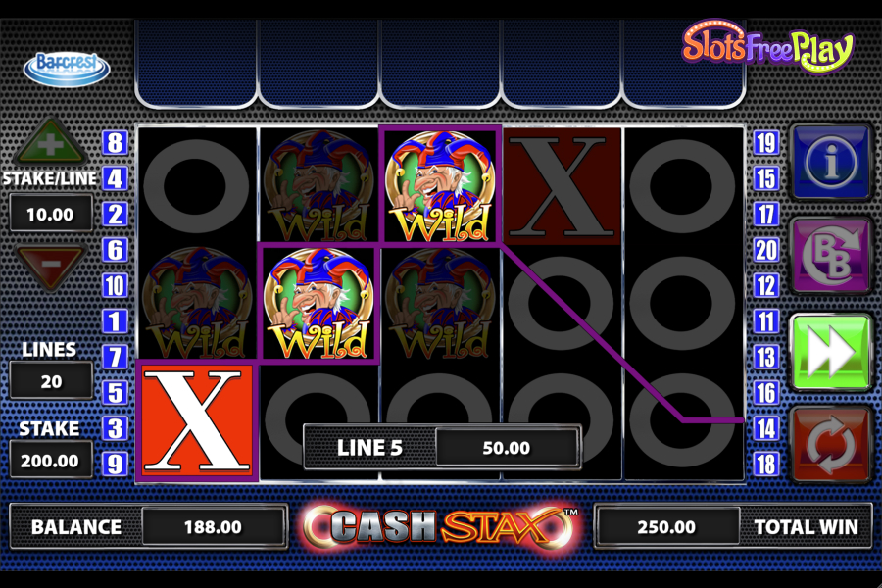Click the red autoplay refresh button
Screen dimensions: 882x588
(831, 445)
